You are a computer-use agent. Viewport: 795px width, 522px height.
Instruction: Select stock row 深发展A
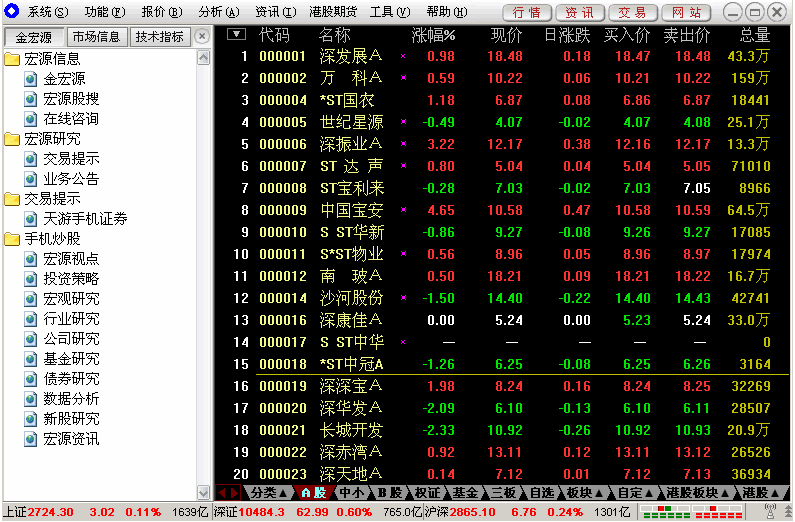(502, 56)
